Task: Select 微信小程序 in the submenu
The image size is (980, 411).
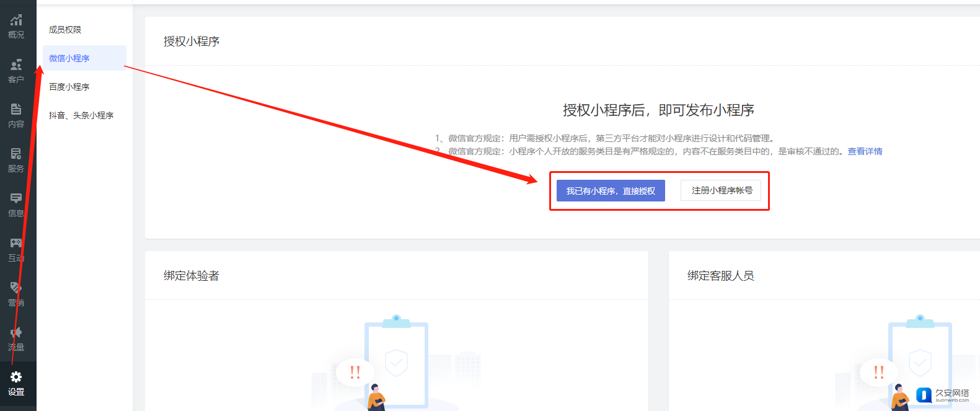Action: click(84, 58)
